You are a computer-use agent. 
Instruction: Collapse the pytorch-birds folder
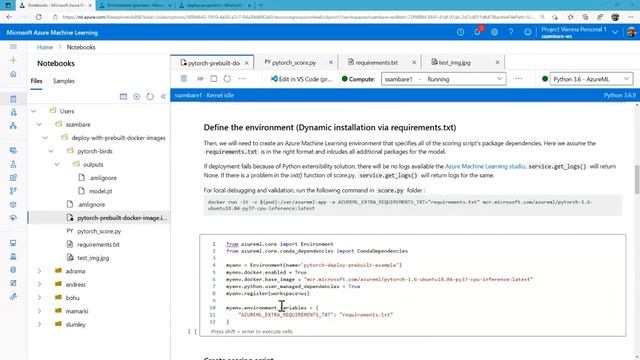coord(51,151)
